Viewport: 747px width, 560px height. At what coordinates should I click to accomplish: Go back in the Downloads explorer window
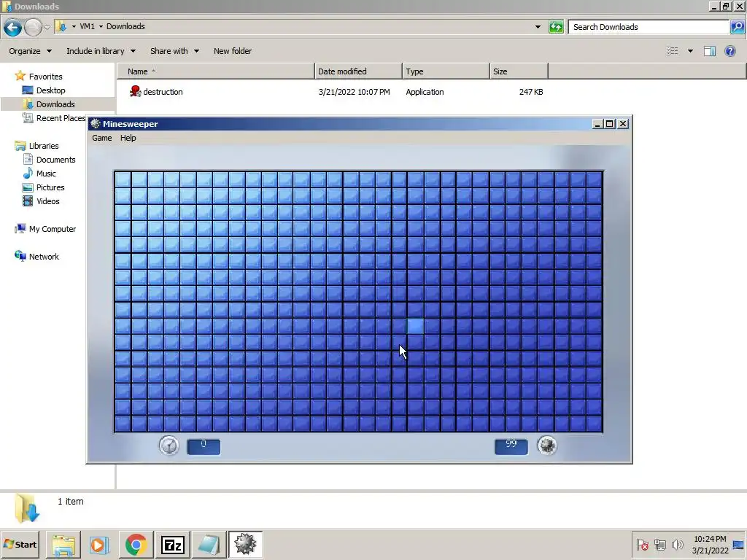(13, 27)
